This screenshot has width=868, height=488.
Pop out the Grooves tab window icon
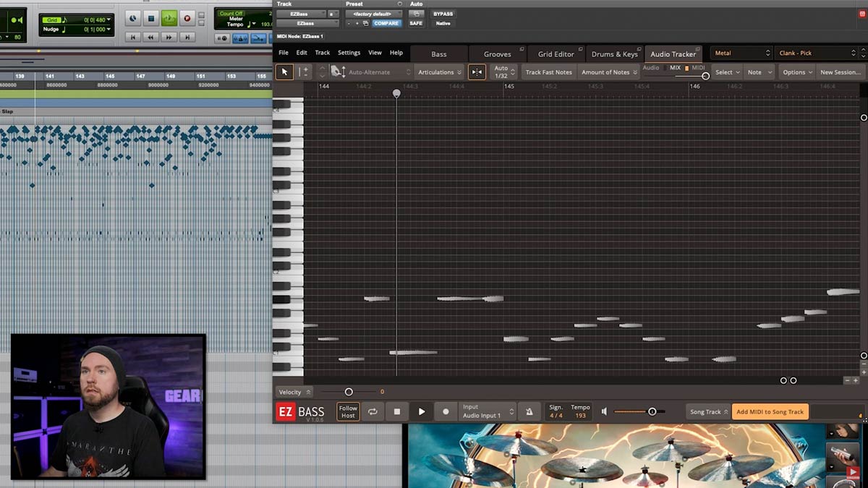(x=522, y=50)
